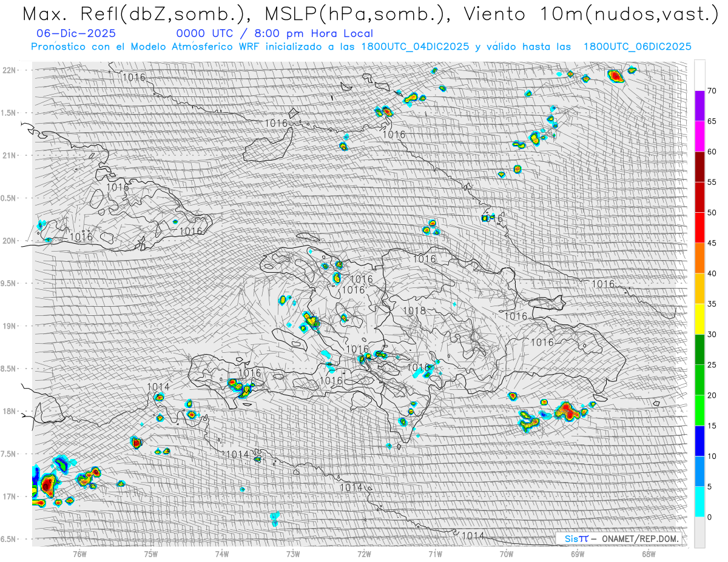The width and height of the screenshot is (728, 562).
Task: Click the colorbar value label "25"
Action: click(x=712, y=365)
